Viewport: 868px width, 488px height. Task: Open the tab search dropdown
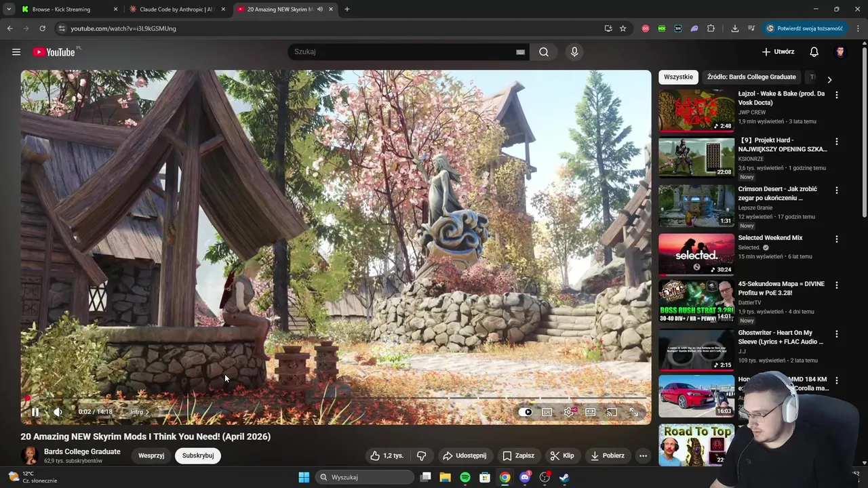(8, 9)
